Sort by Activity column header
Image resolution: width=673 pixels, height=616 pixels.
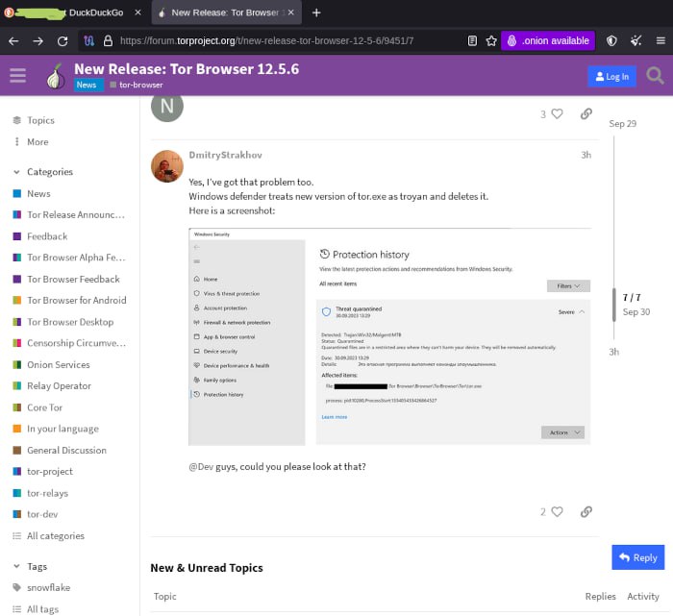click(643, 596)
